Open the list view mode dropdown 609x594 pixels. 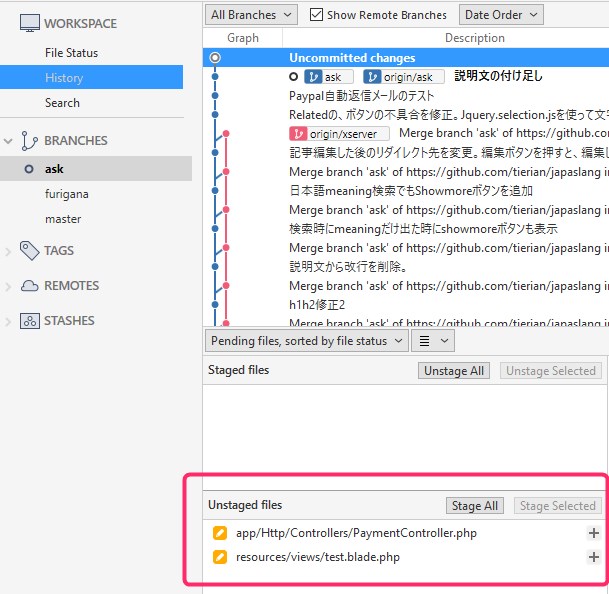433,341
